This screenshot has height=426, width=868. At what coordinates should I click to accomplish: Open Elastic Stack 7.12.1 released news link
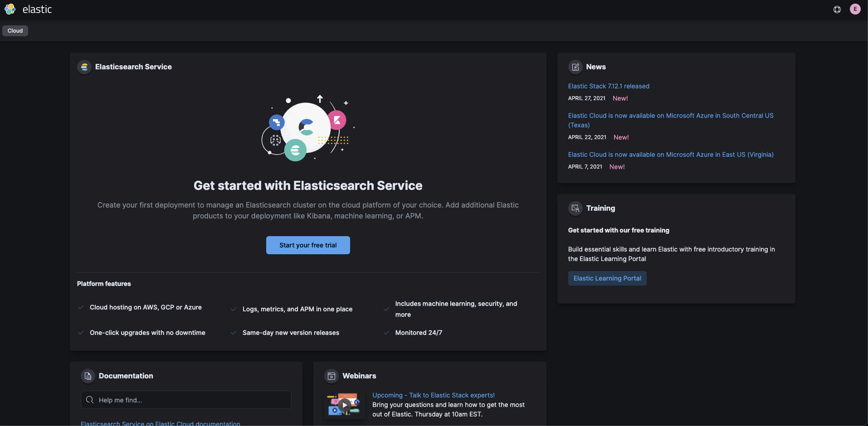pos(609,86)
